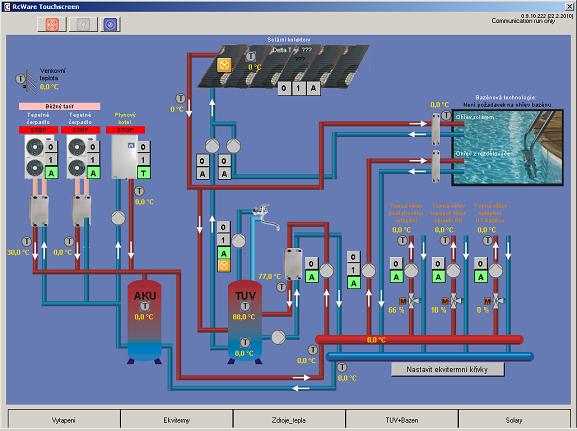
Task: Click the blue clock toolbar icon
Action: point(110,24)
